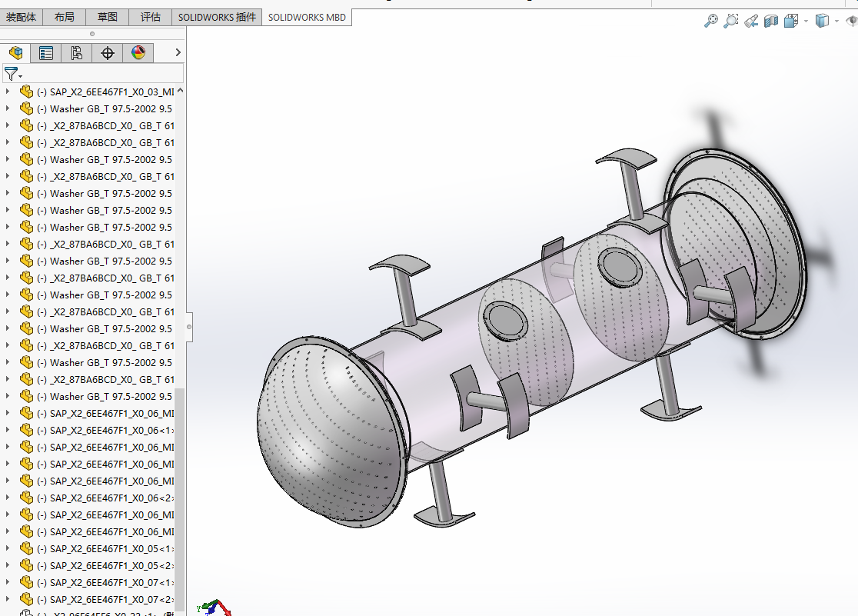
Task: Click the split handle dot above manager tabs
Action: coord(92,34)
